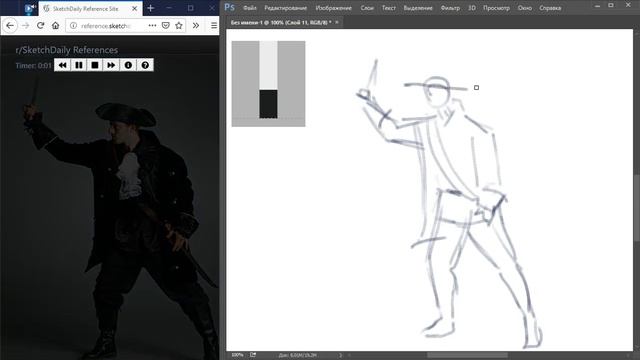This screenshot has width=640, height=360.
Task: Open the Просмотр menu
Action: (x=496, y=8)
